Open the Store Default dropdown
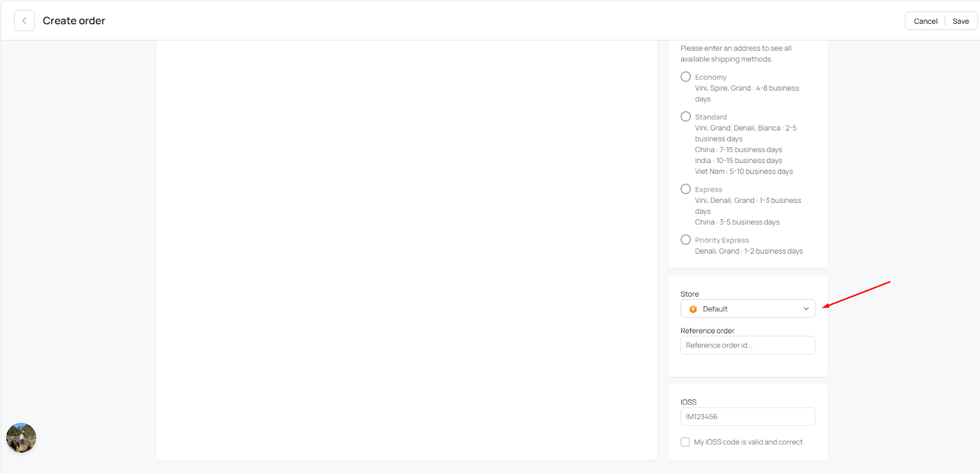Screen dimensions: 980x473 [x=748, y=309]
